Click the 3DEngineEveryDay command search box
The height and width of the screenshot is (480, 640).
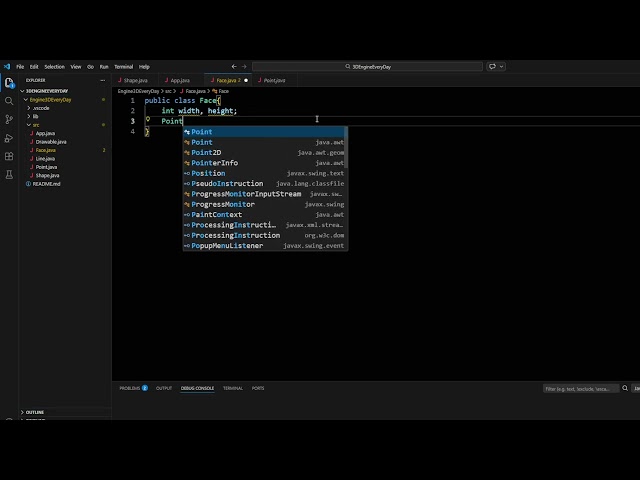[367, 67]
